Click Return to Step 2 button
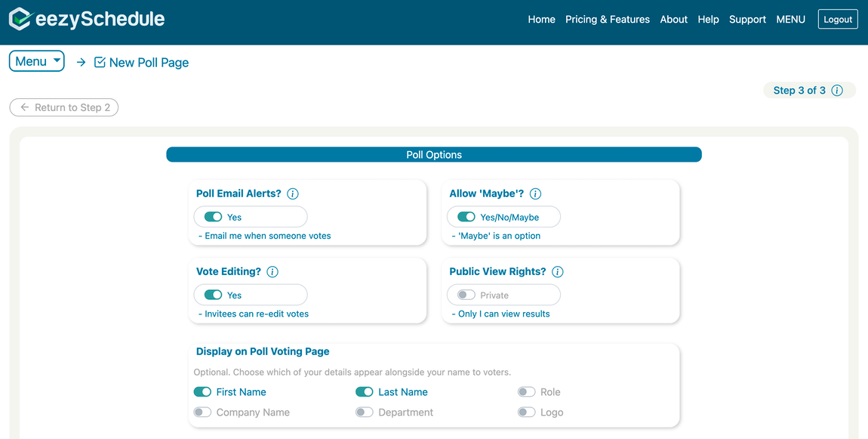The width and height of the screenshot is (868, 439). click(x=63, y=107)
